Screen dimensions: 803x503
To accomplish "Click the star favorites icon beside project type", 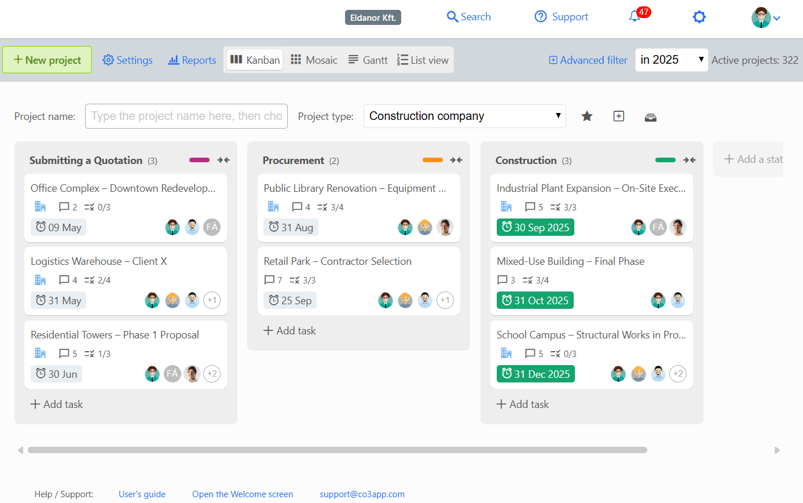I will [x=587, y=116].
